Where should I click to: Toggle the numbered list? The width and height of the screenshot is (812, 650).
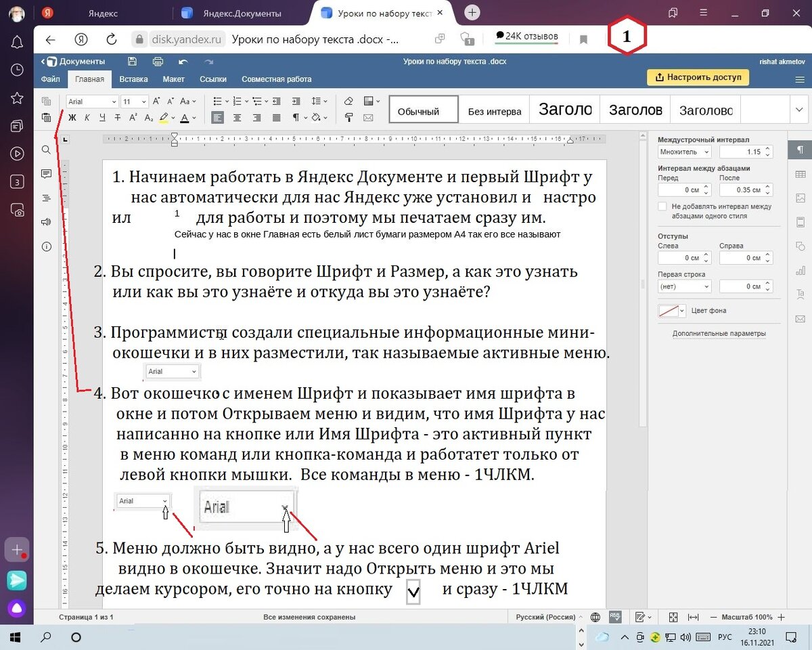(238, 100)
